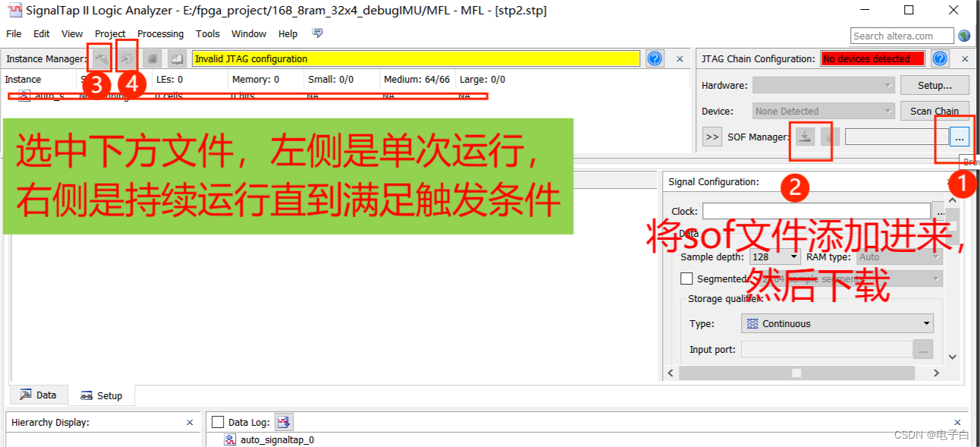This screenshot has width=980, height=447.
Task: Click the Input port field
Action: coord(826,349)
